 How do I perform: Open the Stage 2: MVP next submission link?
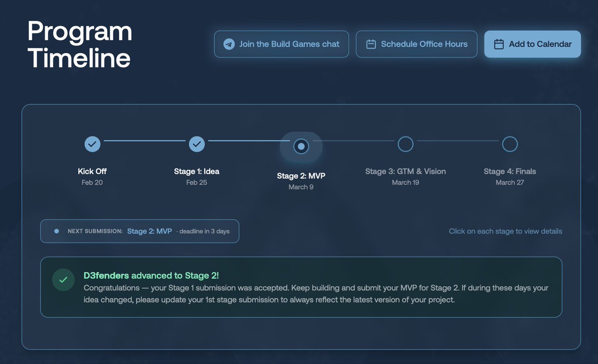[x=149, y=231]
